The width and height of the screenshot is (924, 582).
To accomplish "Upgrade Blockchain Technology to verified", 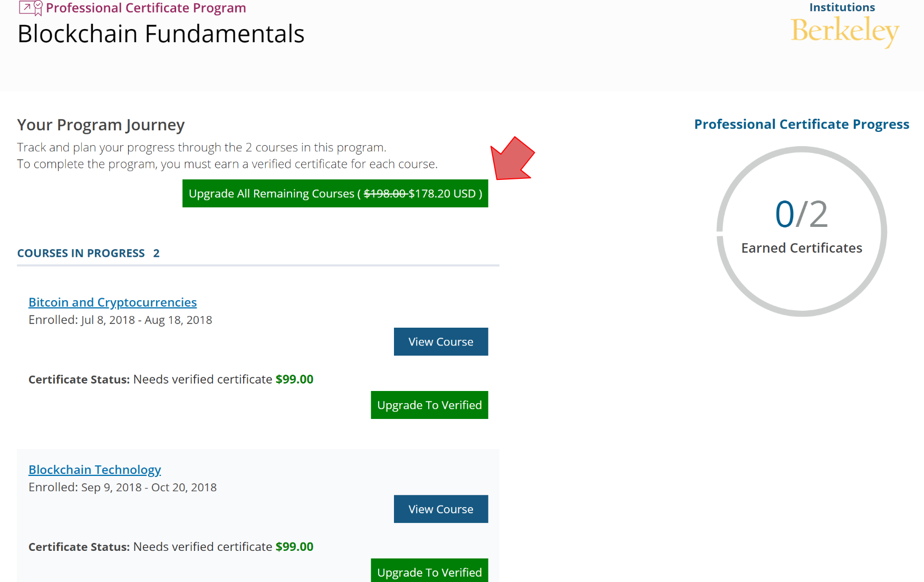I will click(x=429, y=571).
